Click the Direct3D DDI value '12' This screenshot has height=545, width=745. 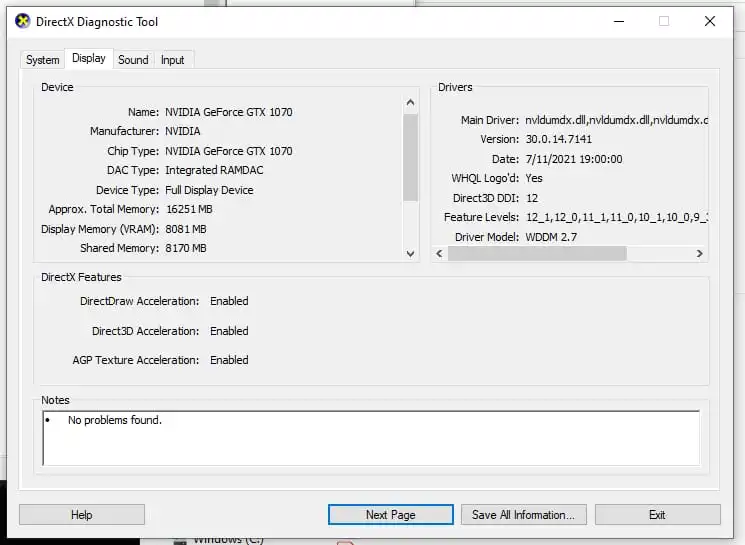[532, 198]
